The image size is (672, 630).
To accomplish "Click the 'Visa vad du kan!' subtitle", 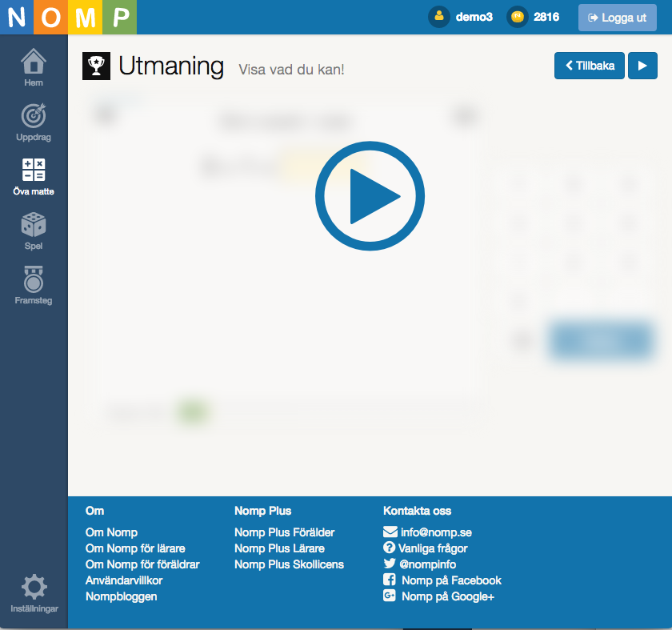I will [x=291, y=70].
